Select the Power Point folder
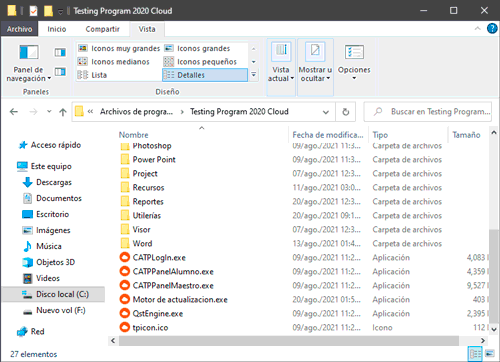Image resolution: width=500 pixels, height=362 pixels. click(154, 160)
